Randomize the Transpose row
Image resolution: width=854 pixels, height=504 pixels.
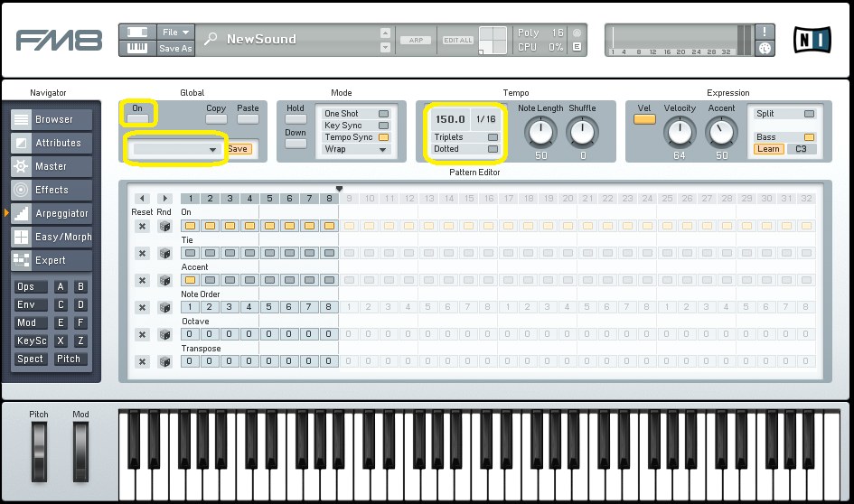(x=164, y=361)
